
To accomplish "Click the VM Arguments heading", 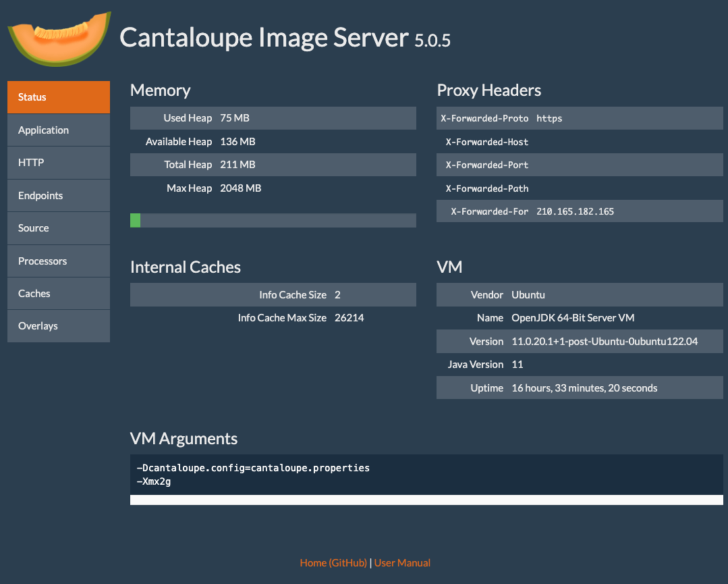I will pos(184,439).
